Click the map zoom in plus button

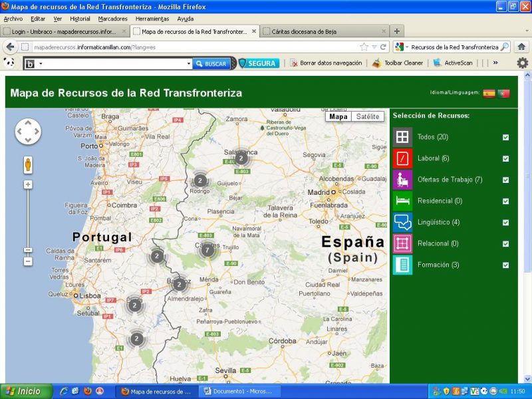(x=28, y=184)
